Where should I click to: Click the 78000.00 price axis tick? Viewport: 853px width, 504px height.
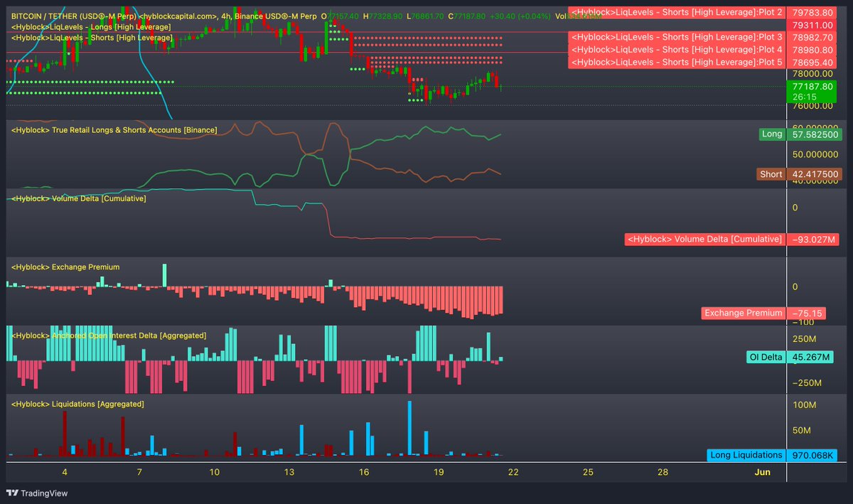coord(812,73)
